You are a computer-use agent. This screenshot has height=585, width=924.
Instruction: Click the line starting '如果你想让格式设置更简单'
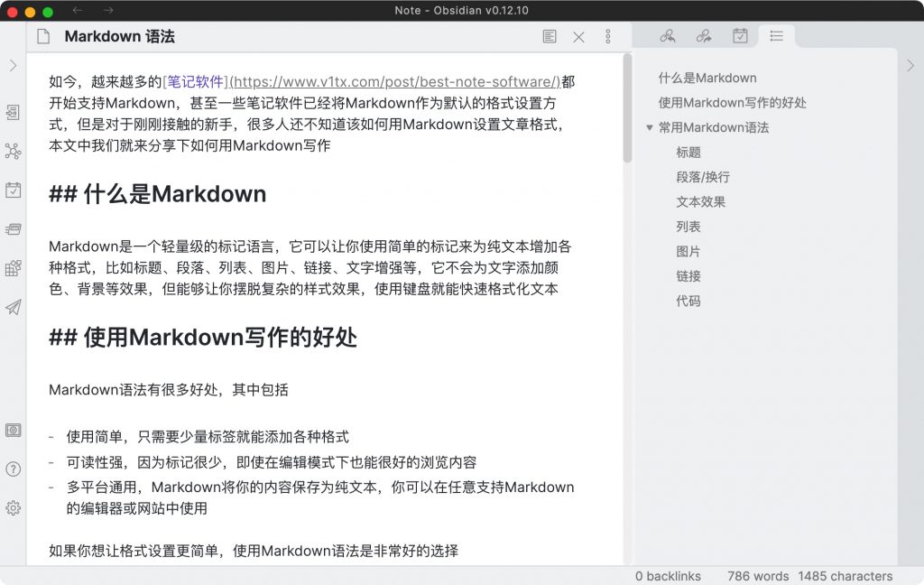[254, 551]
